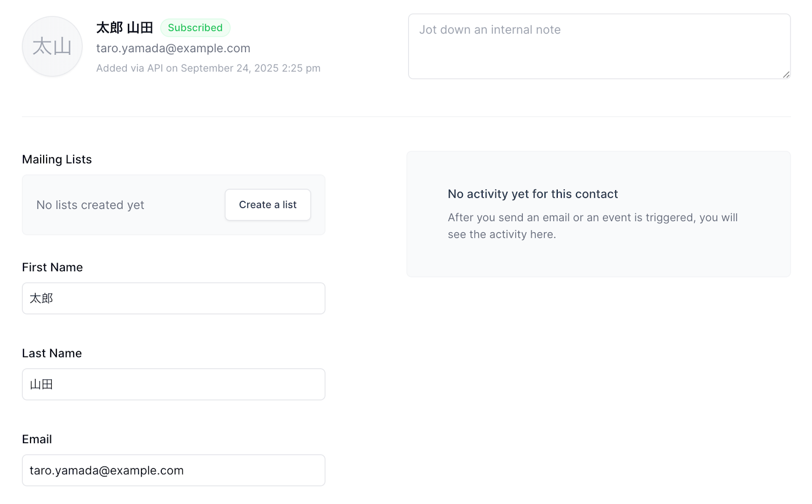Click into the Last Name input field
The height and width of the screenshot is (504, 812).
pos(174,384)
